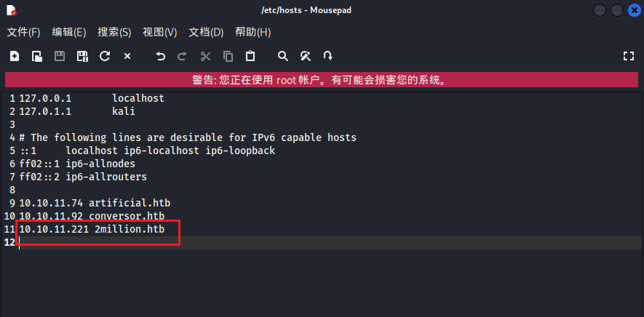
Task: Open the find and replace tool icon
Action: click(x=306, y=56)
